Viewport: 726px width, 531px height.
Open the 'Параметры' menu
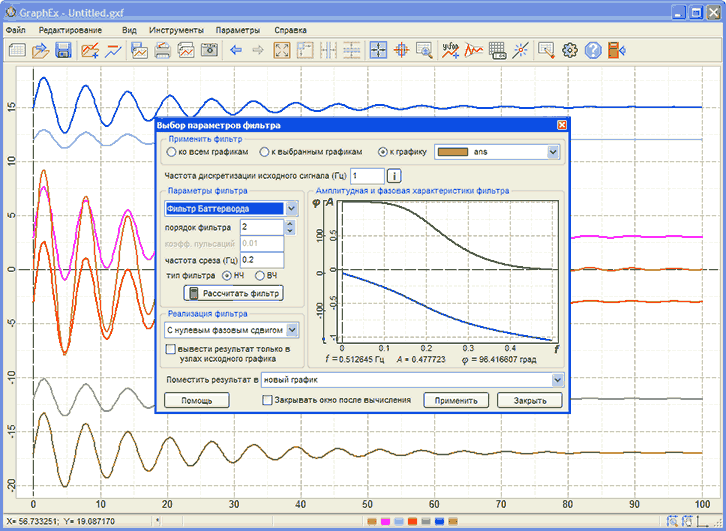tap(238, 30)
